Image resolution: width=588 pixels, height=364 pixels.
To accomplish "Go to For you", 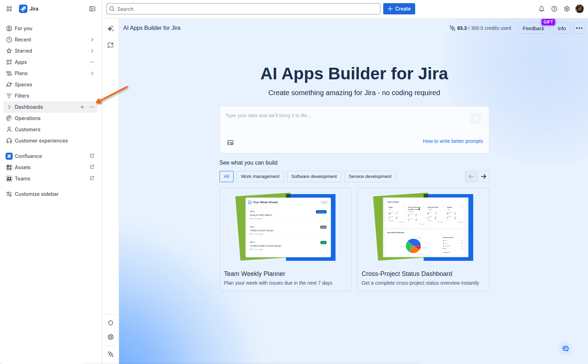I will point(51,28).
